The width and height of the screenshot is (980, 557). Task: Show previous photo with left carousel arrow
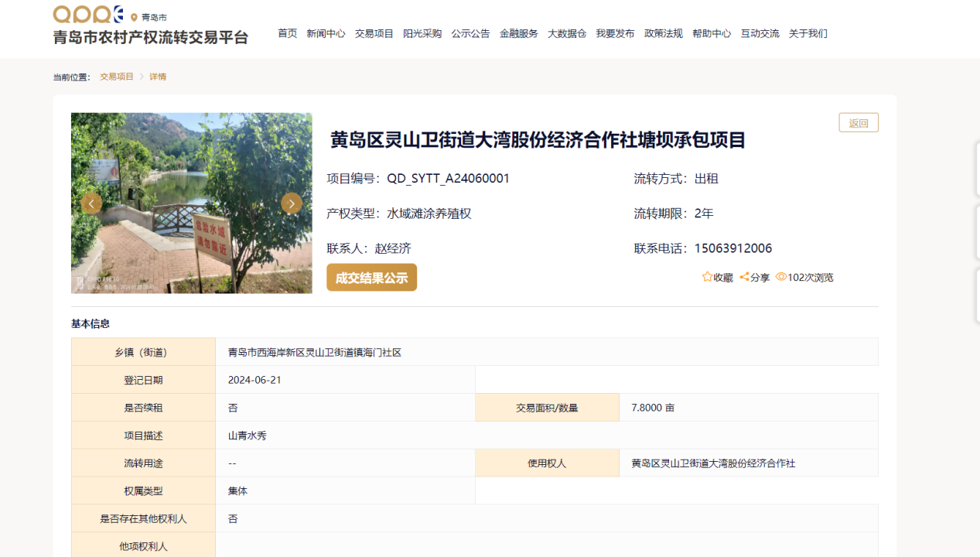point(91,203)
